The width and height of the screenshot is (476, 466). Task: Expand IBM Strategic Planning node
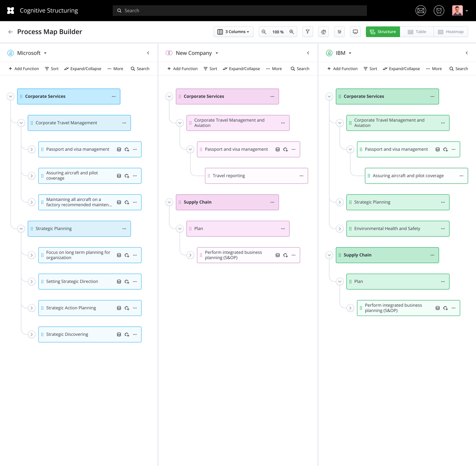[x=340, y=202]
